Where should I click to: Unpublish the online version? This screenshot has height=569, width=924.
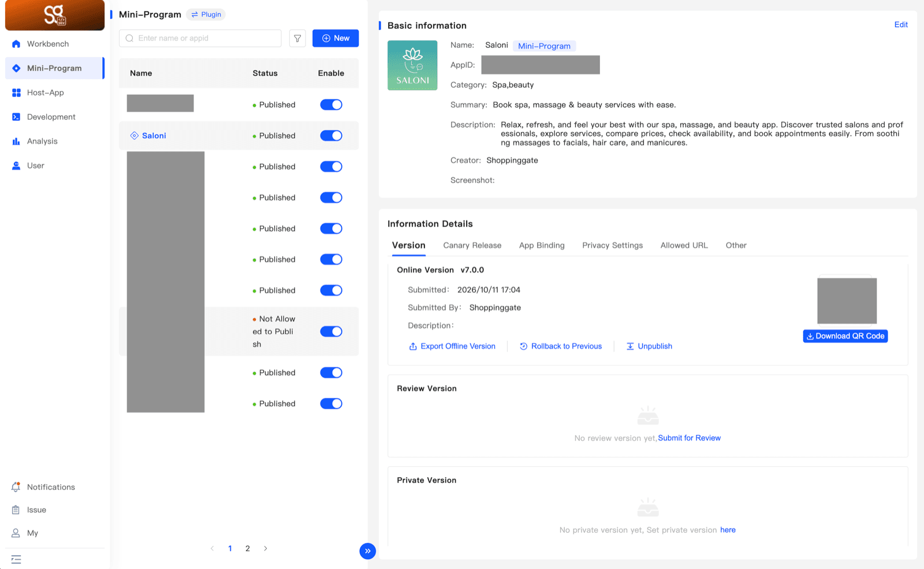click(649, 347)
